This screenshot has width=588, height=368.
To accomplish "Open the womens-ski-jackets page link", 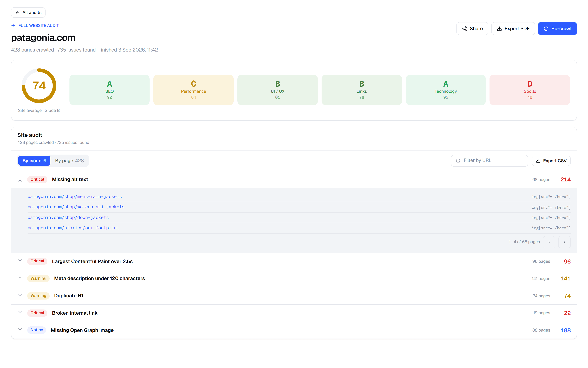I will pos(76,207).
